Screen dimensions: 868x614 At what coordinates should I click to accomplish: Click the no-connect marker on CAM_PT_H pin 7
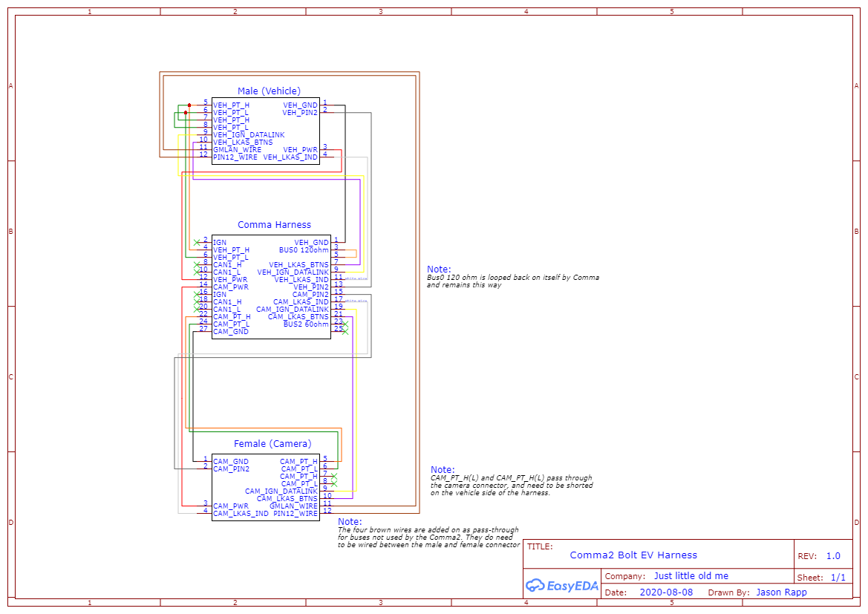coord(334,476)
